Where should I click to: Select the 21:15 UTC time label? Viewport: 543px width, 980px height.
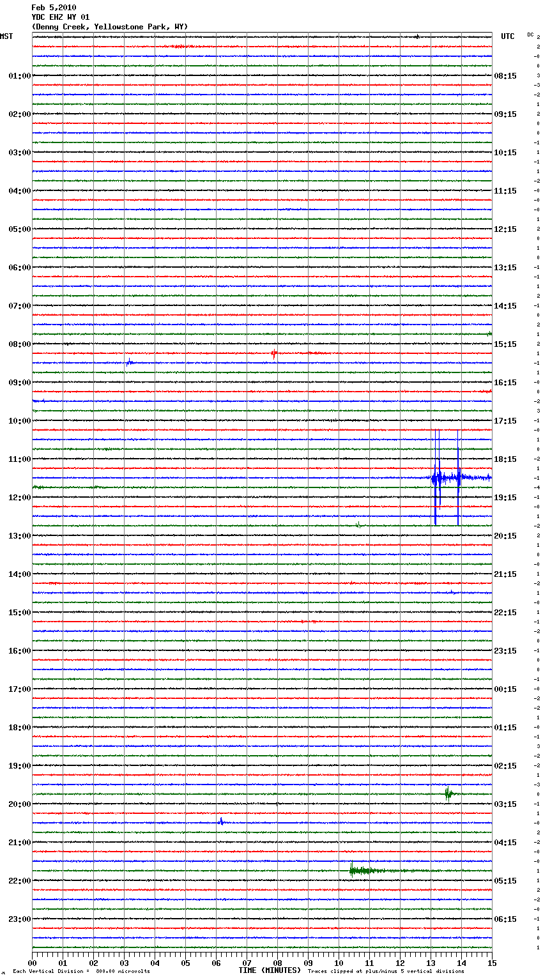pos(505,574)
